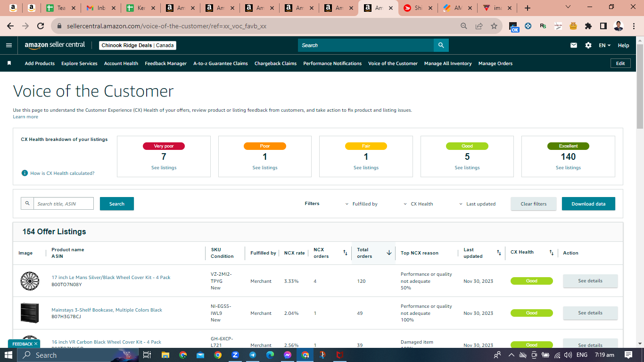This screenshot has height=362, width=644.
Task: Sort by NCX orders column arrows
Action: 345,253
